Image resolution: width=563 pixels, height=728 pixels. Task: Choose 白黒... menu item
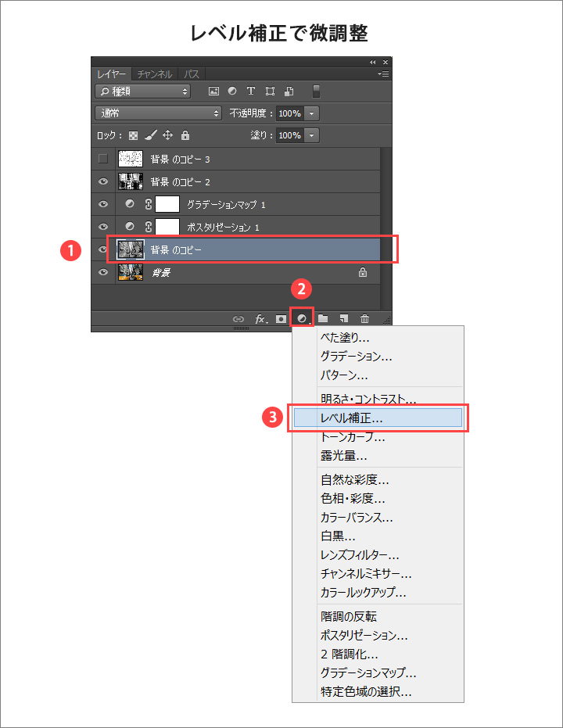tap(378, 536)
